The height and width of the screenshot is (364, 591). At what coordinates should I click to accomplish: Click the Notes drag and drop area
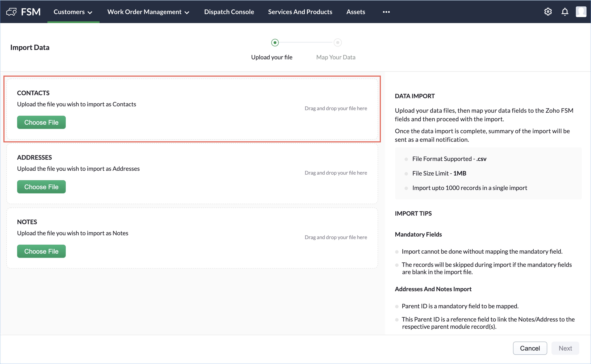(336, 237)
